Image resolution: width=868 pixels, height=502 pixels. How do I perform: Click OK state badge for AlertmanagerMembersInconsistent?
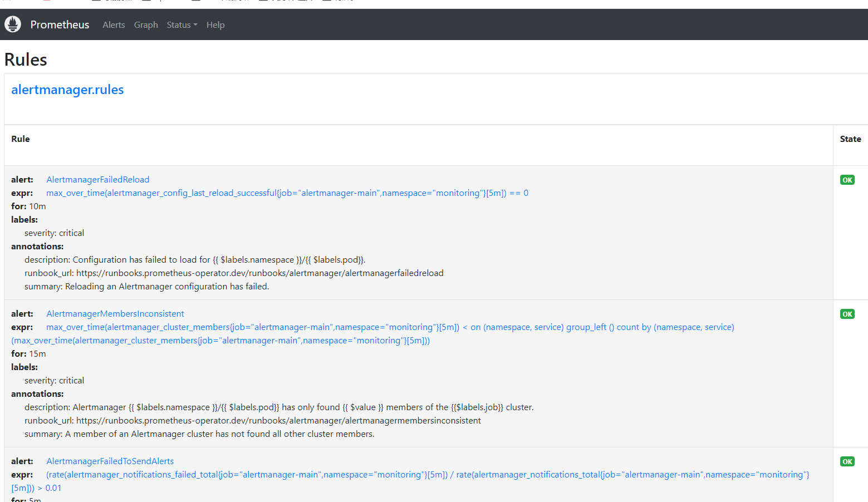point(847,314)
